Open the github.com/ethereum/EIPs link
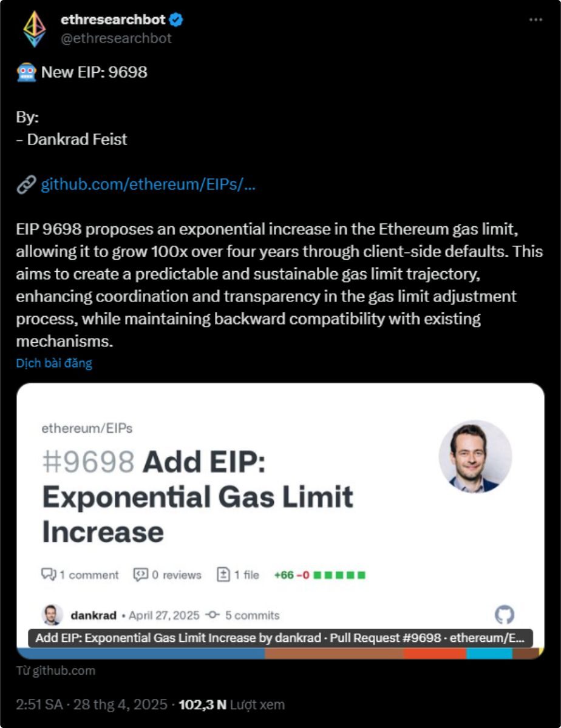 coord(148,185)
